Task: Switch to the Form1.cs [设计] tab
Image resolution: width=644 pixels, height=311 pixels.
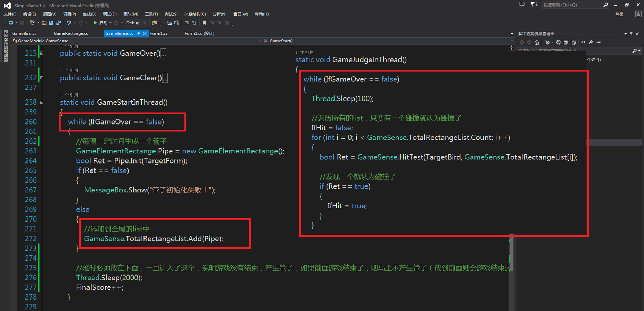Action: click(199, 34)
